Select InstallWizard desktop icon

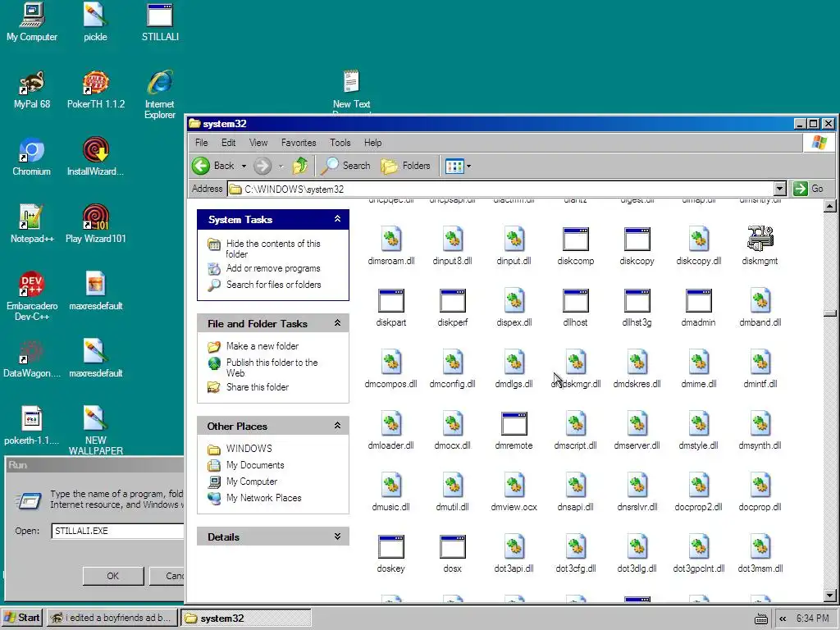point(95,157)
